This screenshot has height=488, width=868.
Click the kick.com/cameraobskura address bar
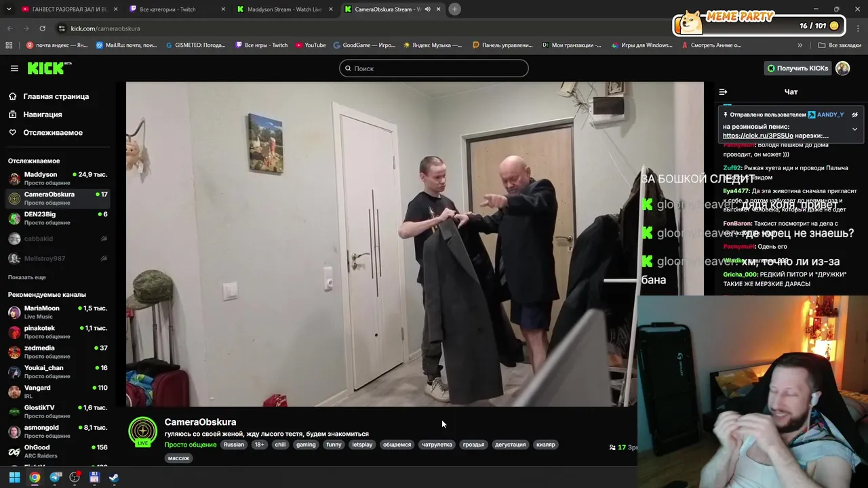coord(105,28)
